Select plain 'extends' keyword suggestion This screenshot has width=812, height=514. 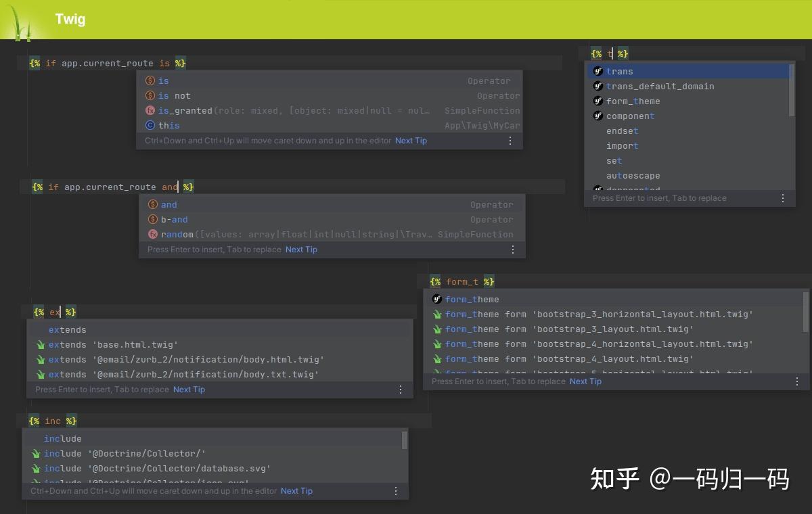(x=220, y=330)
